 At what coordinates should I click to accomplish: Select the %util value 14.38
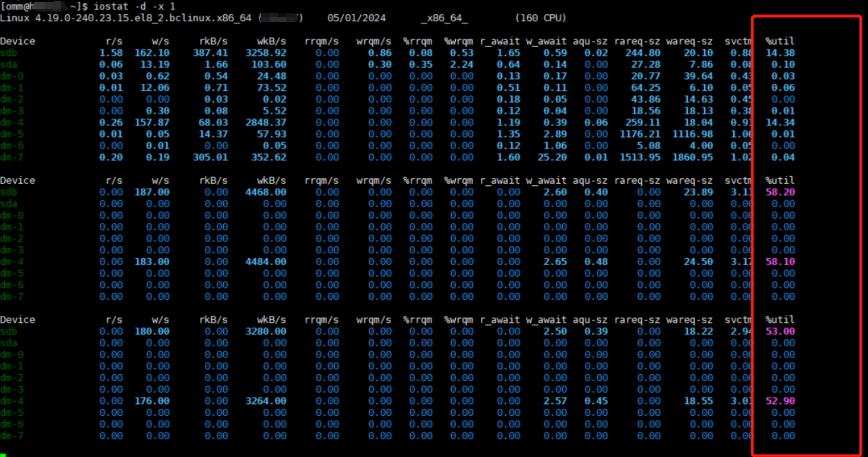780,53
